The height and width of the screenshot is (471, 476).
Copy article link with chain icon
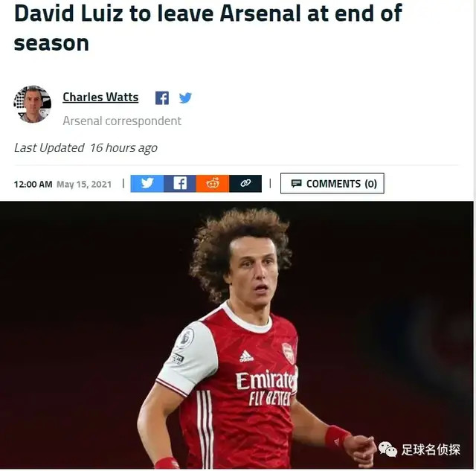click(x=245, y=184)
